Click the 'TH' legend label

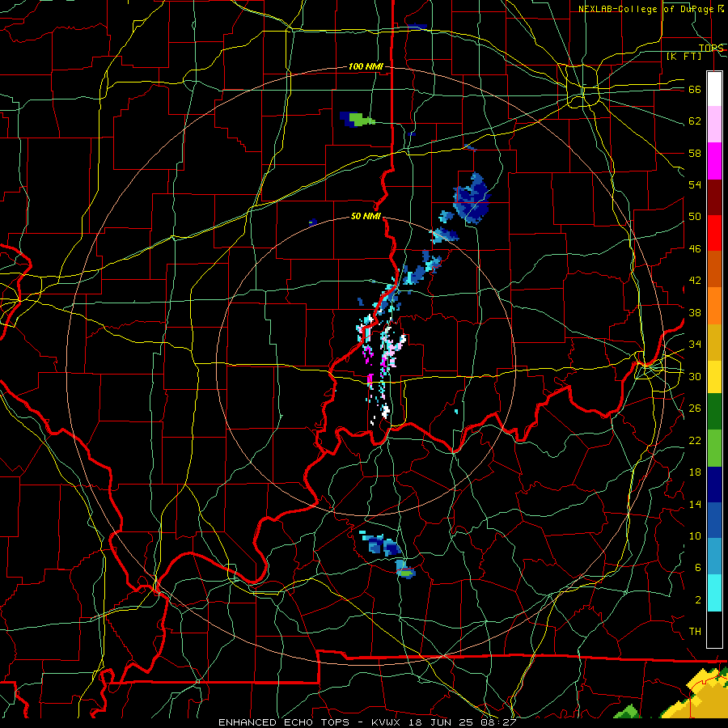click(x=695, y=632)
